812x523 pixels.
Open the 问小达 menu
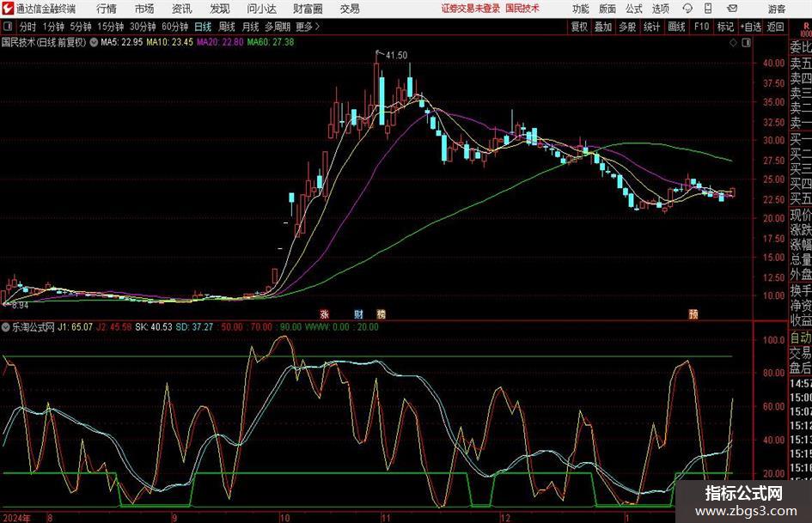(261, 9)
